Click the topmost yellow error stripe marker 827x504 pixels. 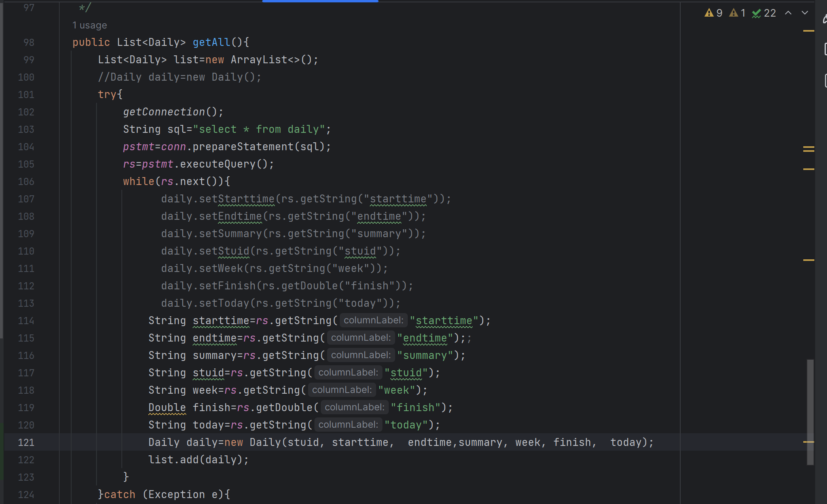click(808, 31)
